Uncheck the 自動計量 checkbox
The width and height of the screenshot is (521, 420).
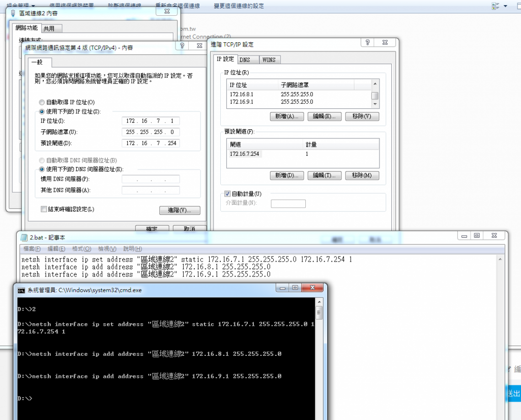(227, 193)
